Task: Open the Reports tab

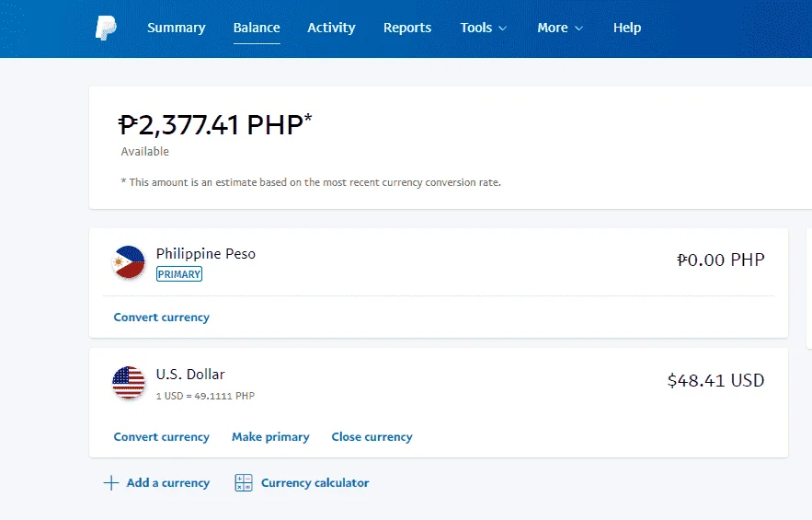Action: 407,28
